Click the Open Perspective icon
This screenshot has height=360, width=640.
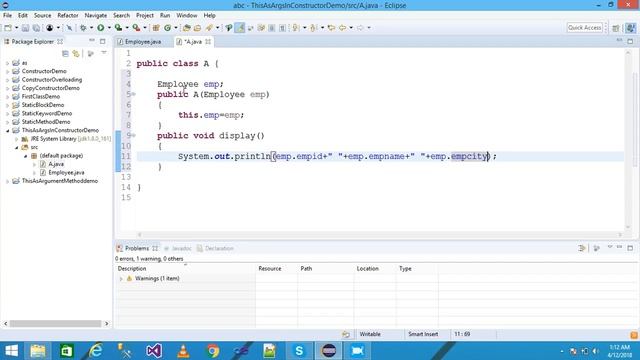[616, 28]
